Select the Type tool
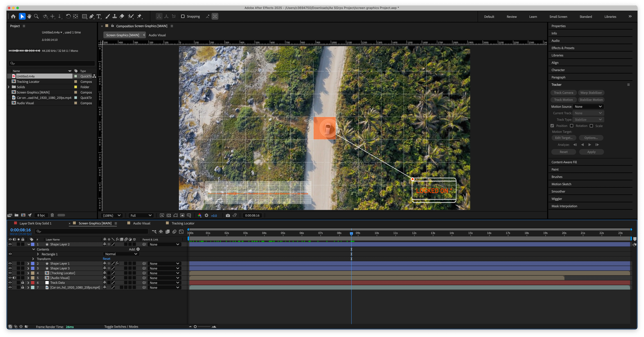644x337 pixels. tap(99, 16)
